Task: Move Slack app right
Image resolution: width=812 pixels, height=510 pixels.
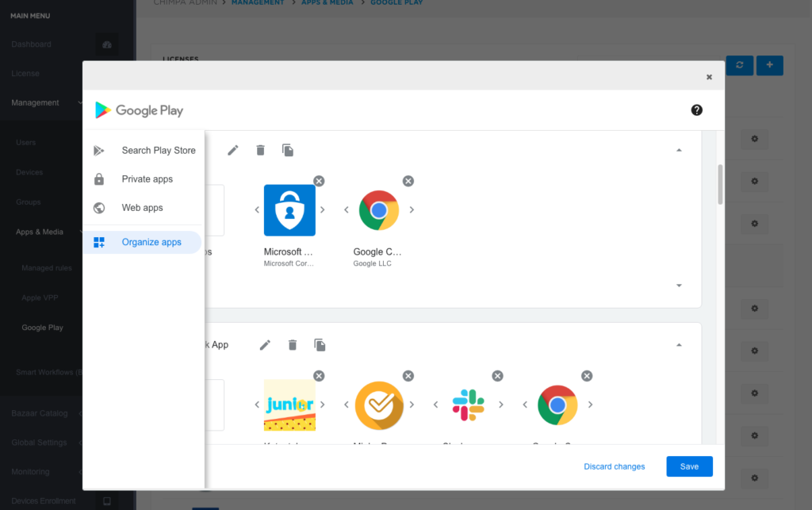Action: 501,405
